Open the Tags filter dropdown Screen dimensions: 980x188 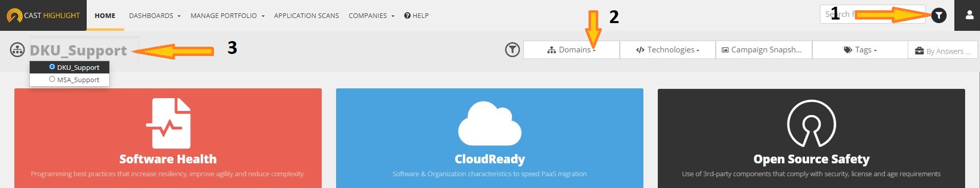pyautogui.click(x=860, y=50)
